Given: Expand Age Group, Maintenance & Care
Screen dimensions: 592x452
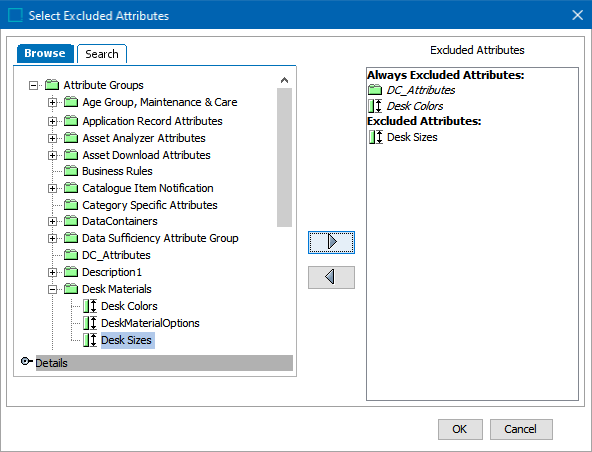Looking at the screenshot, I should click(x=52, y=102).
